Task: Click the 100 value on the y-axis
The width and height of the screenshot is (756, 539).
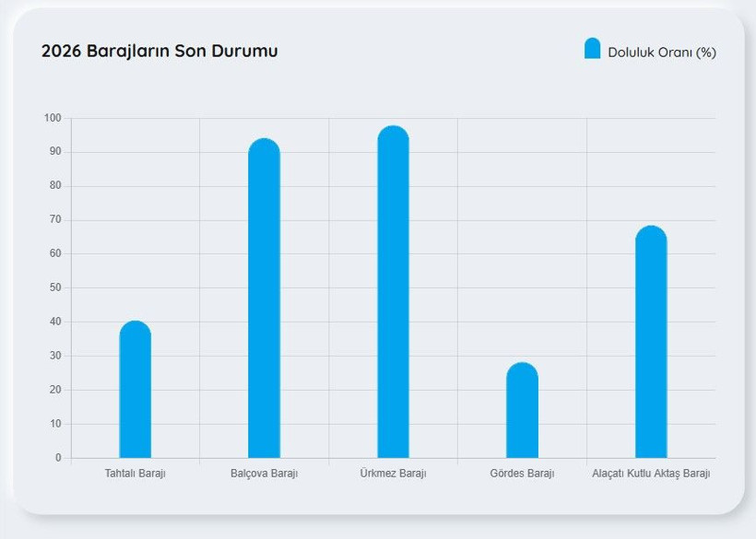Action: coord(52,118)
